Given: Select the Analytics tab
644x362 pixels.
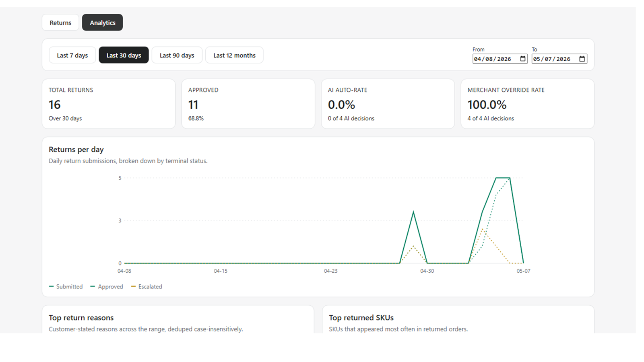Looking at the screenshot, I should [102, 23].
